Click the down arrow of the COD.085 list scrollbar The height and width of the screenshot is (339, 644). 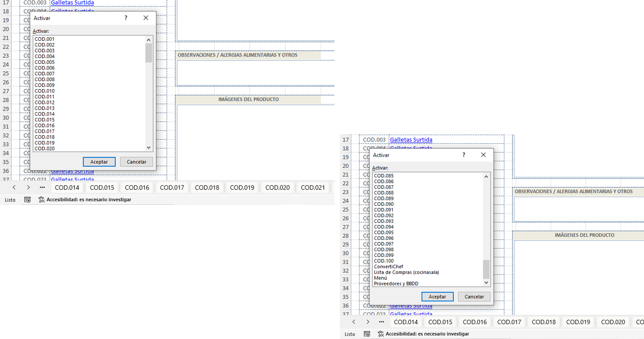[486, 282]
